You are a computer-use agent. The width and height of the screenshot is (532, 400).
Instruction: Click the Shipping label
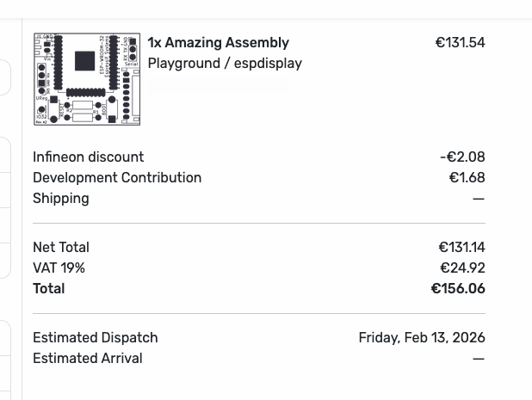point(60,198)
